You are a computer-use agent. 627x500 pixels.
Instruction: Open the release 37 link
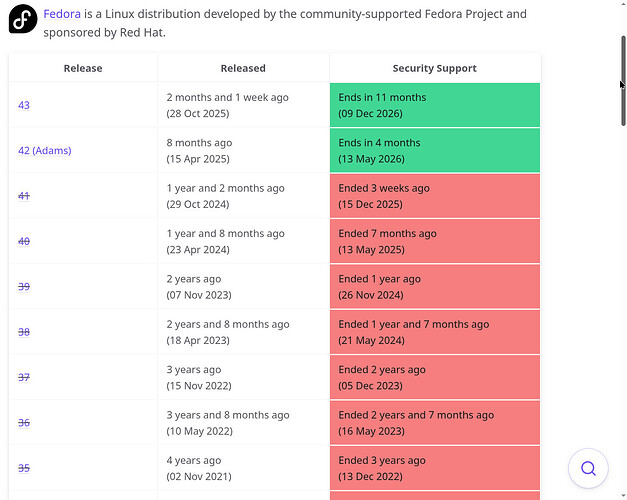pos(24,377)
